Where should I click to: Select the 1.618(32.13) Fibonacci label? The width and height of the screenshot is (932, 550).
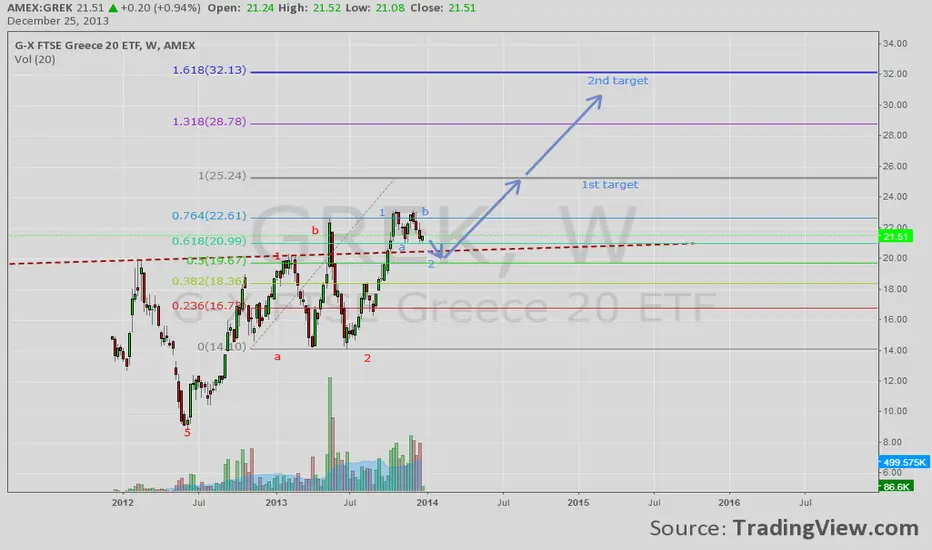pyautogui.click(x=209, y=70)
